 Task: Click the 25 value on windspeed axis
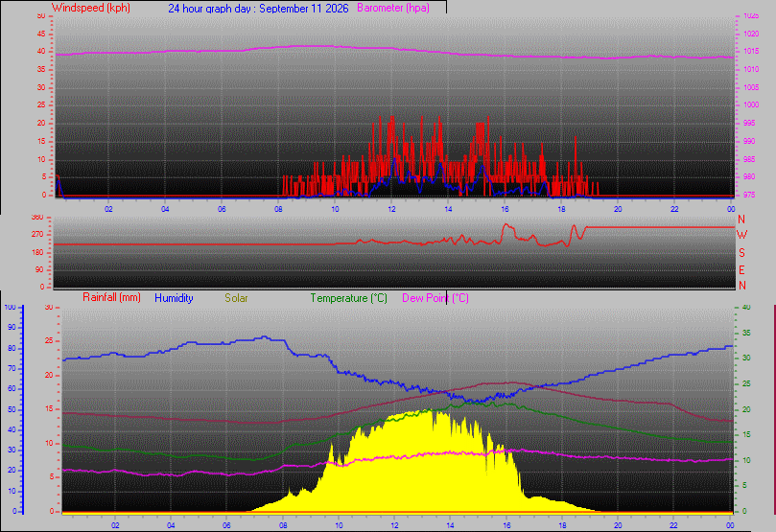pyautogui.click(x=41, y=104)
